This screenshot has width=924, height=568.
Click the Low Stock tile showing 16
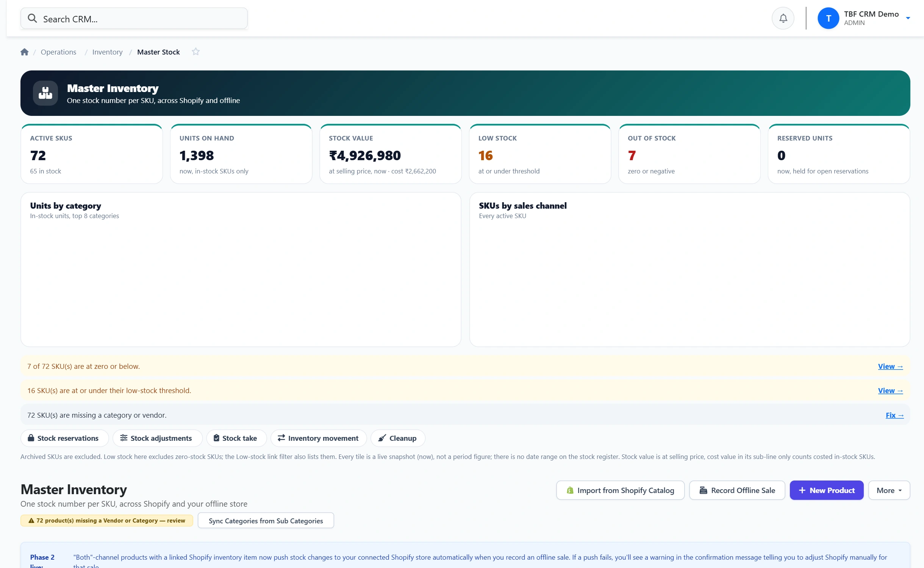pos(540,154)
